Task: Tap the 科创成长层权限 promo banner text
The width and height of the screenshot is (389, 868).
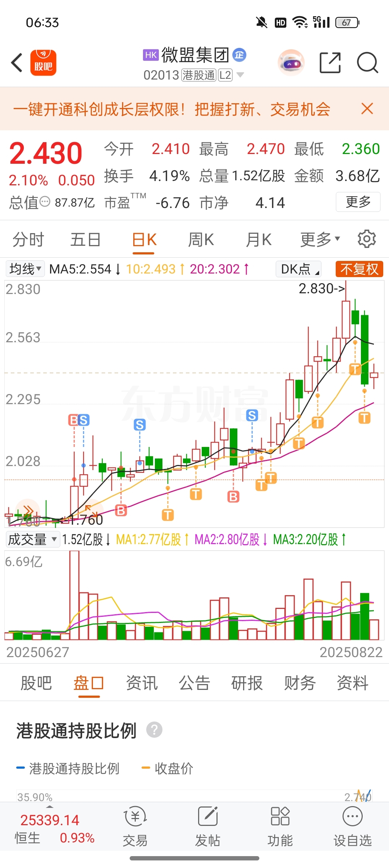Action: pyautogui.click(x=171, y=109)
